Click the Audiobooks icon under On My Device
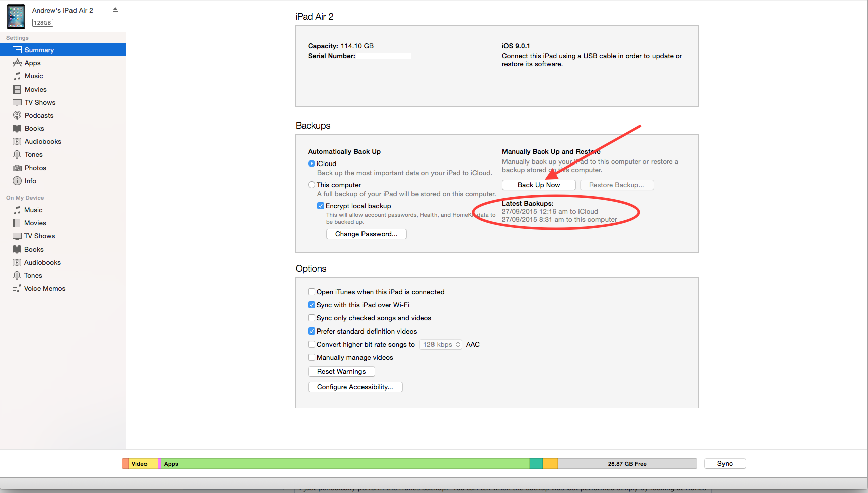 (17, 262)
